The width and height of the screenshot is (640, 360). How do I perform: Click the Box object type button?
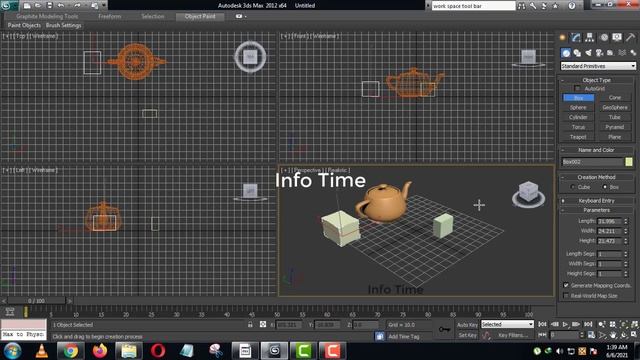coord(578,98)
